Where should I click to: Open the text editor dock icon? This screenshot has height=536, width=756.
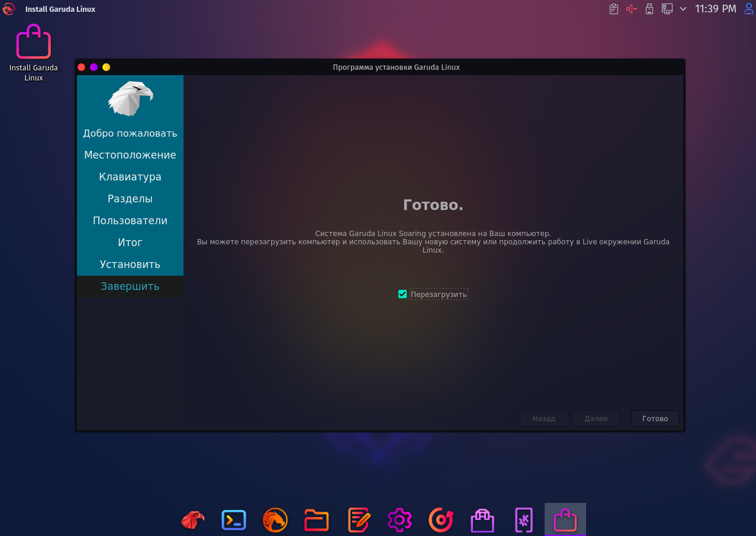tap(359, 520)
